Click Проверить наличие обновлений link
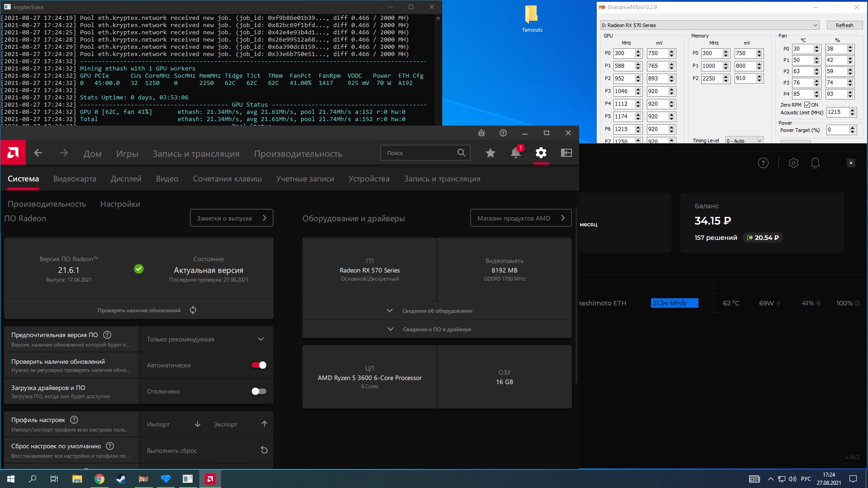Screen dimensions: 868x488 (x=139, y=310)
